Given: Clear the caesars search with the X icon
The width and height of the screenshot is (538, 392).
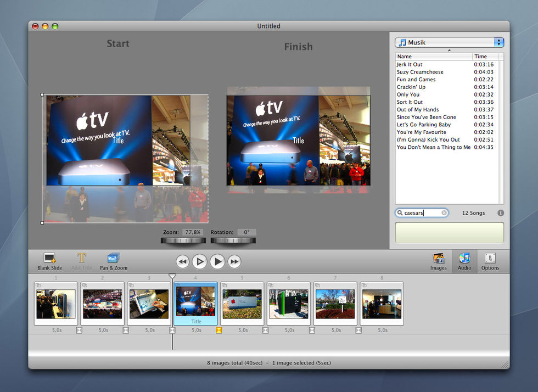Looking at the screenshot, I should (x=444, y=213).
